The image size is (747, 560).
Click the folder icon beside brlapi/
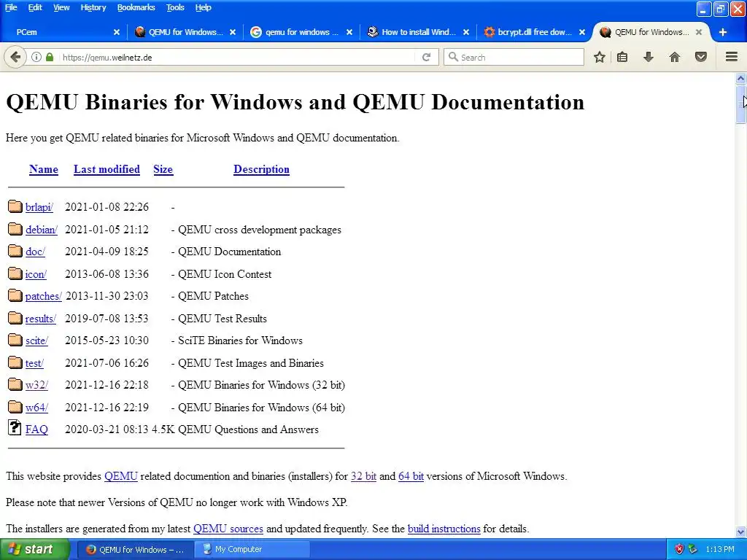15,206
